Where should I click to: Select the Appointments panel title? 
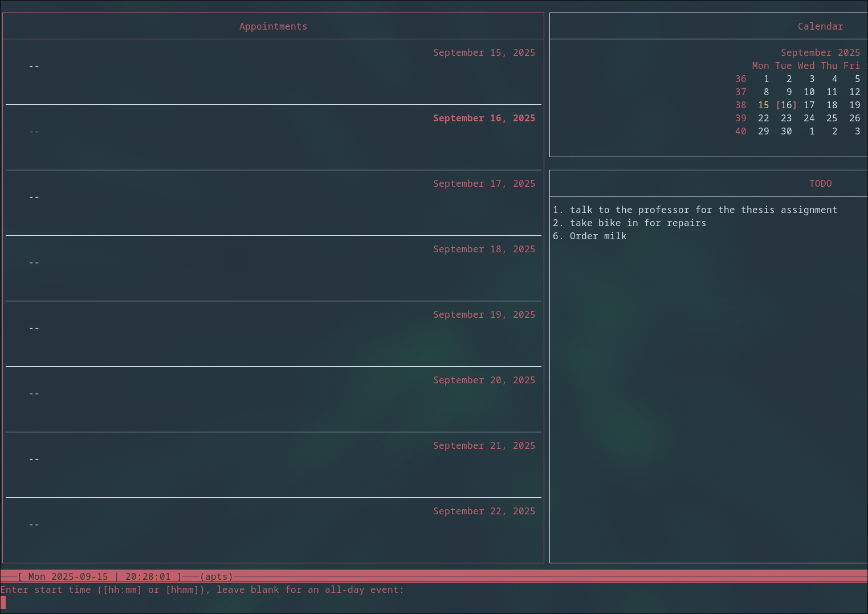click(273, 26)
